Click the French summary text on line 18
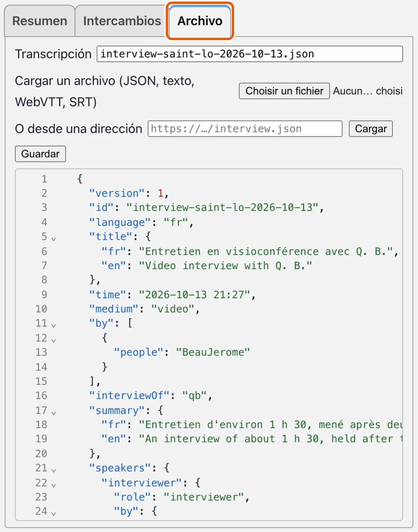This screenshot has width=418, height=532. (270, 424)
